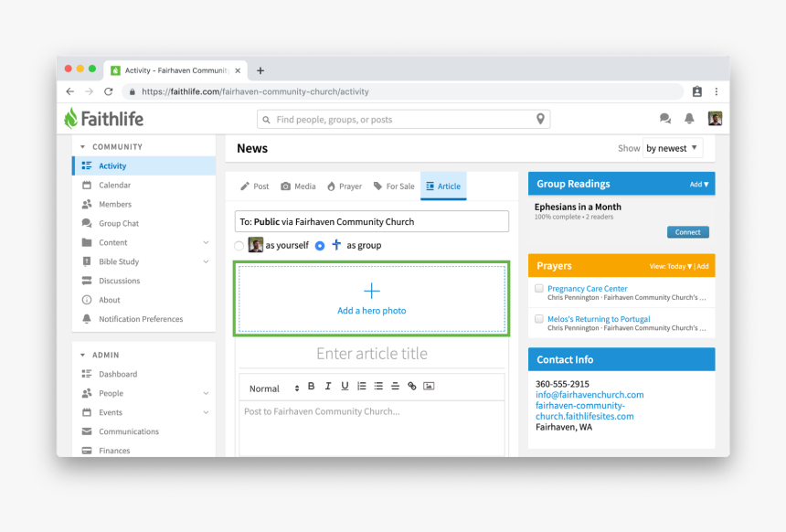Screen dimensions: 786x532
Task: Click the article body text area
Action: pos(371,429)
